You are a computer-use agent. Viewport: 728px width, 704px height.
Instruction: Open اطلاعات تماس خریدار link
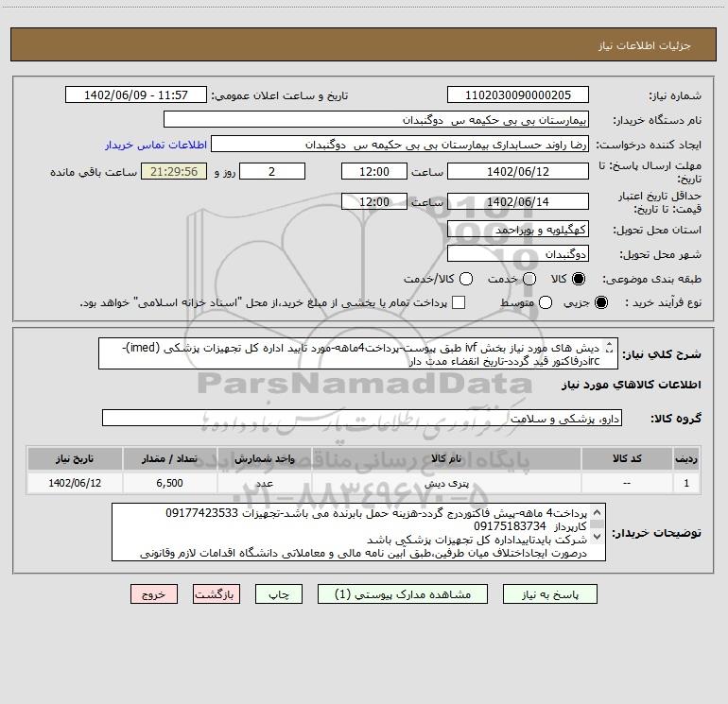(156, 145)
